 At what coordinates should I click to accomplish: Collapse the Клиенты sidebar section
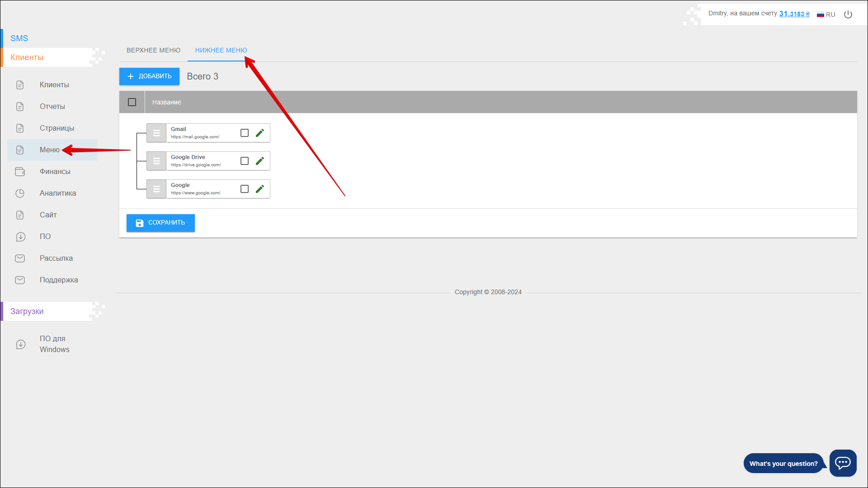click(x=27, y=57)
